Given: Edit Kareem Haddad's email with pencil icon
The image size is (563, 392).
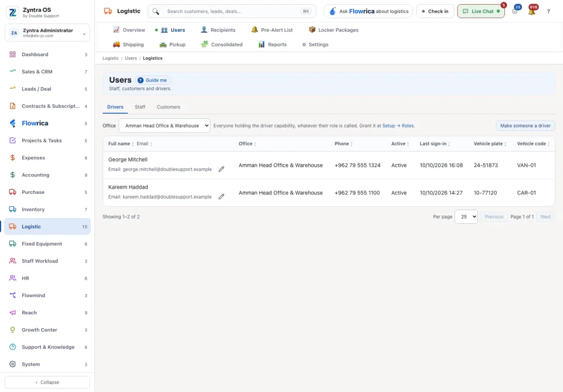Looking at the screenshot, I should pos(221,196).
